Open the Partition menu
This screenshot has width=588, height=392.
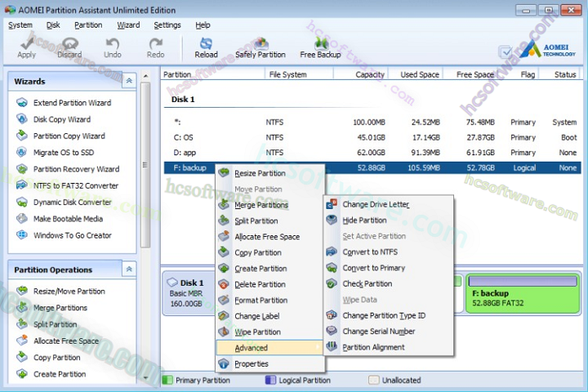[x=88, y=25]
